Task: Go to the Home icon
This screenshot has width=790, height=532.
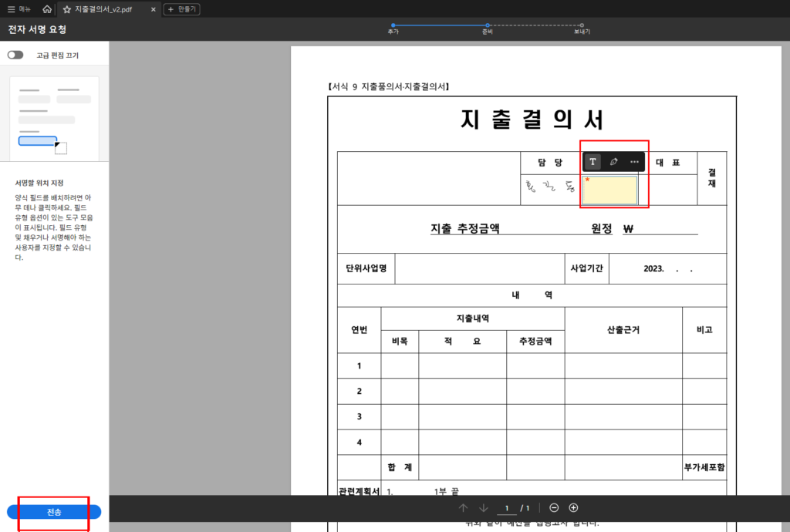Action: coord(47,9)
